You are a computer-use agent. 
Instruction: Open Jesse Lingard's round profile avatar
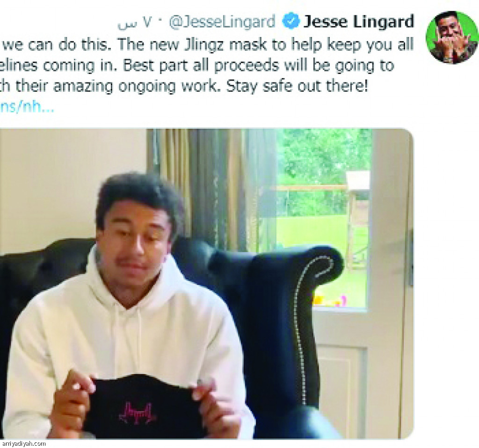pyautogui.click(x=452, y=37)
